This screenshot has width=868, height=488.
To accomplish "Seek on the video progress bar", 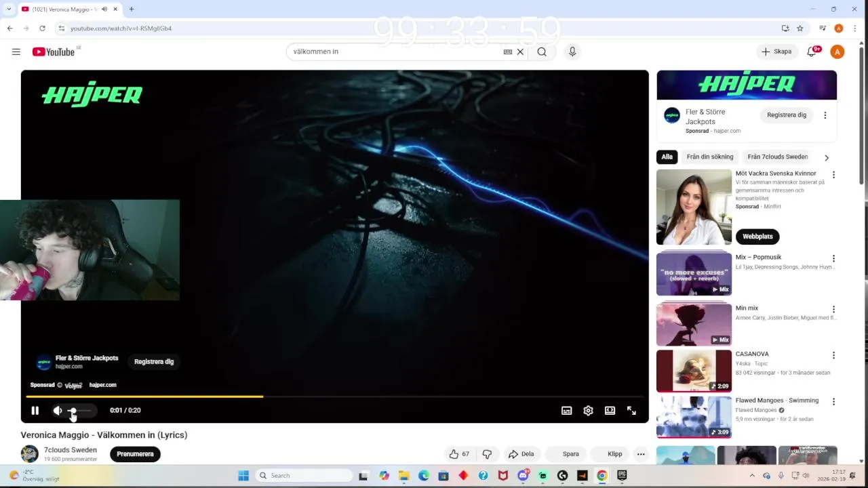I will point(335,396).
